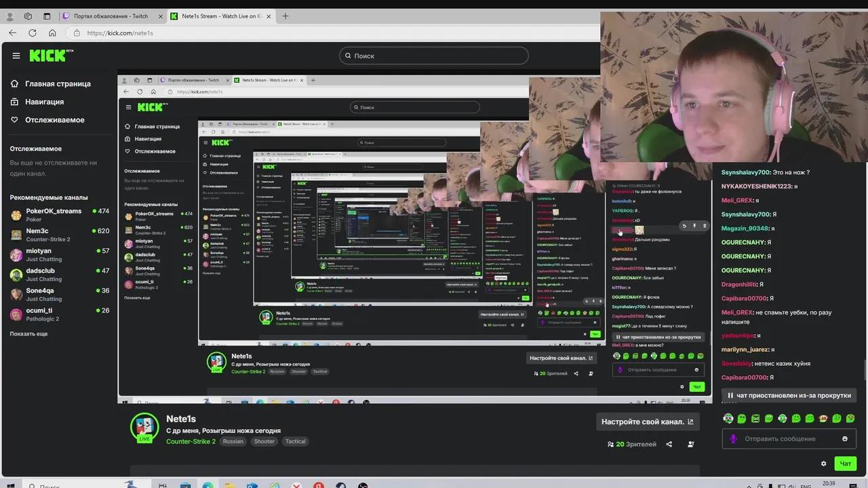Close the Twitch appeals portal tab
Screen dimensions: 868x488
[x=161, y=16]
